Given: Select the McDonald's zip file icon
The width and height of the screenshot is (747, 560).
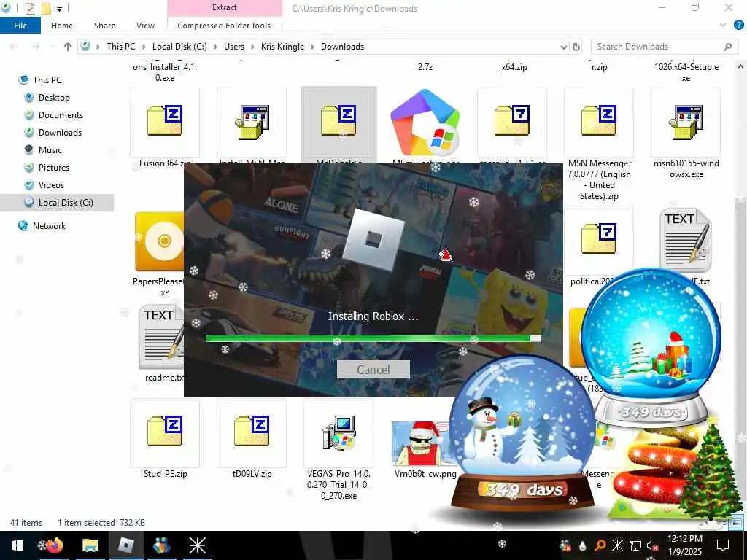Looking at the screenshot, I should [338, 121].
